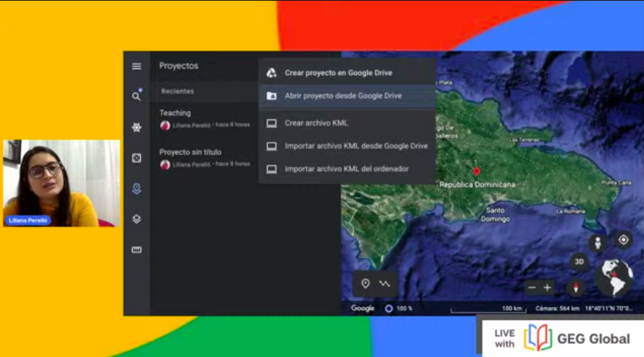Click Las Terrenas map label
This screenshot has height=357, width=644.
pos(524,139)
